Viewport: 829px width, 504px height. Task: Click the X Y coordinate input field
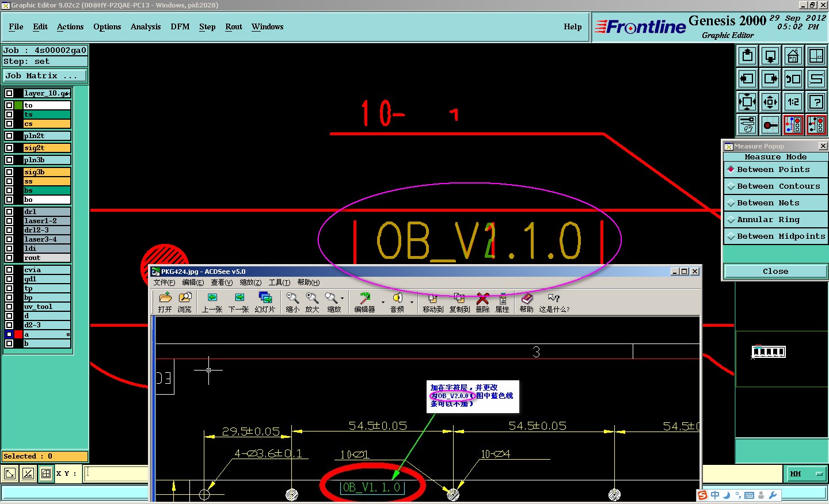(x=117, y=474)
